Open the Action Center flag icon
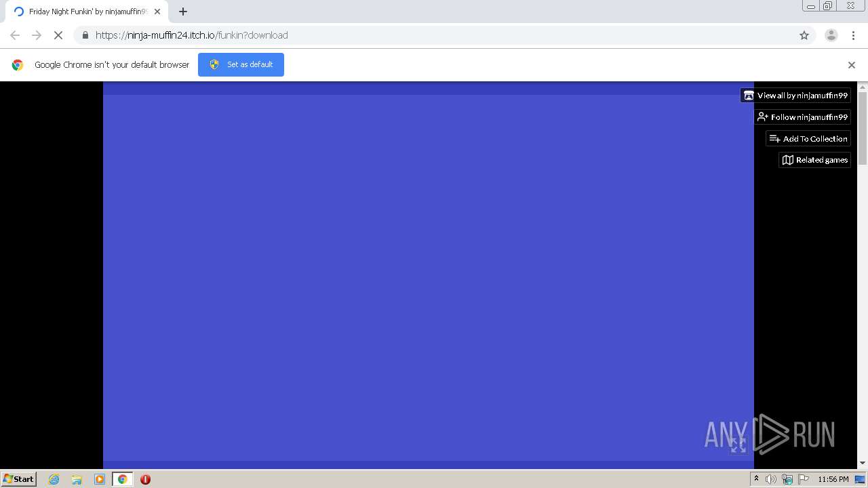The image size is (868, 488). click(804, 479)
